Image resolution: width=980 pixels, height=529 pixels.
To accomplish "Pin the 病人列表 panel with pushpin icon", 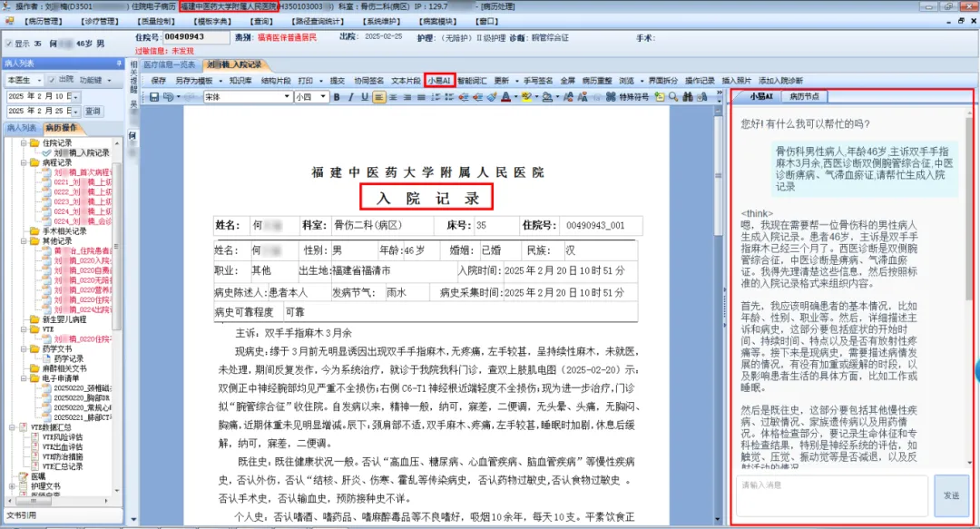I will [x=117, y=64].
